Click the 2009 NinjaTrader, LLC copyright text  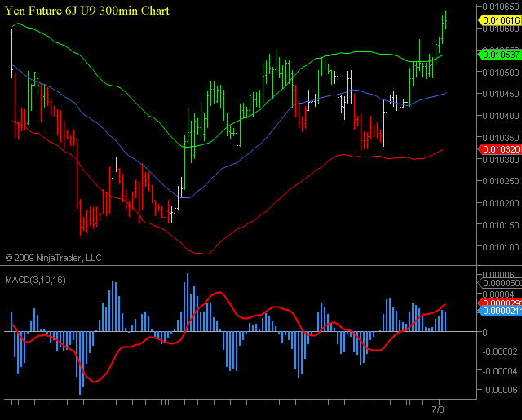(53, 257)
